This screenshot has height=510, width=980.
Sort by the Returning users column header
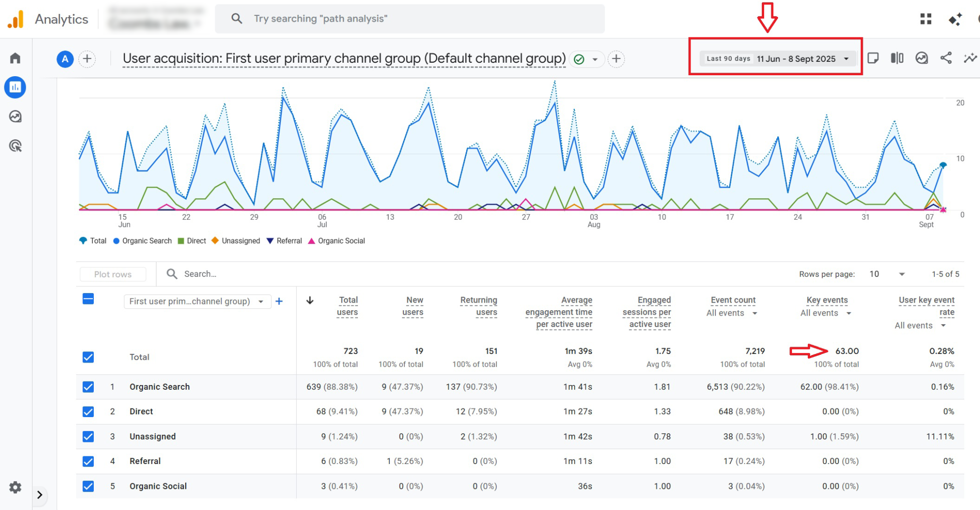pos(479,306)
